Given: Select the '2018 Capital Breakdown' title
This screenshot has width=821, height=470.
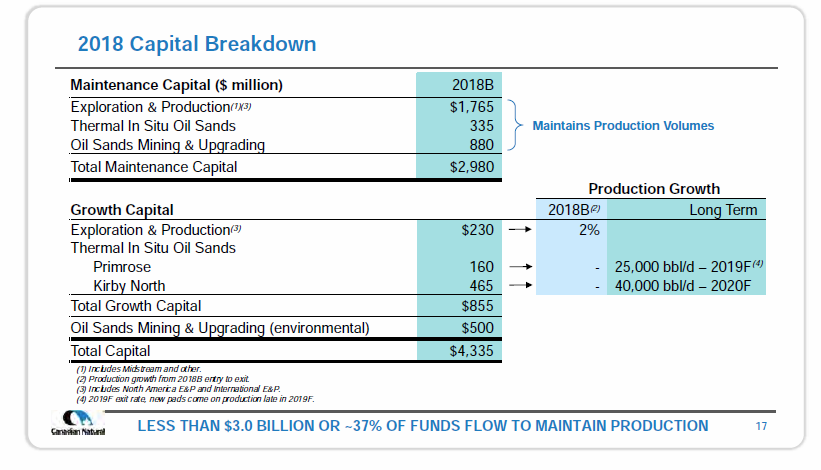Looking at the screenshot, I should 197,44.
